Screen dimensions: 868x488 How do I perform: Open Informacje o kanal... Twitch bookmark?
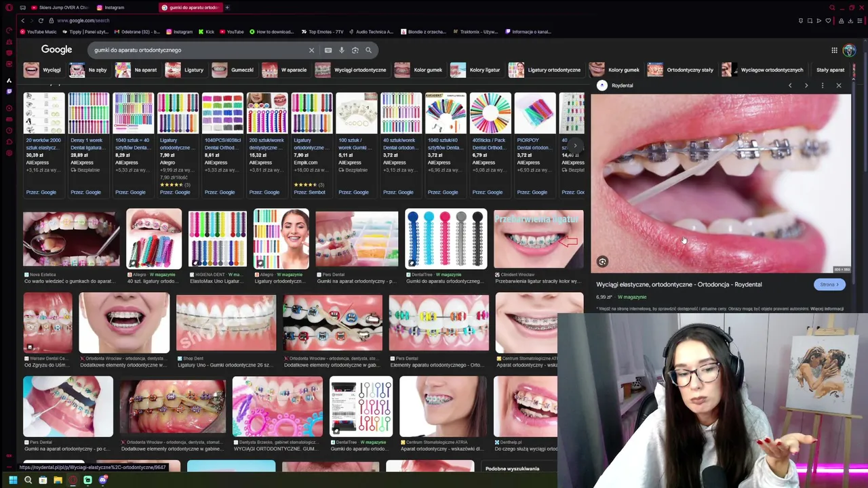tap(528, 32)
